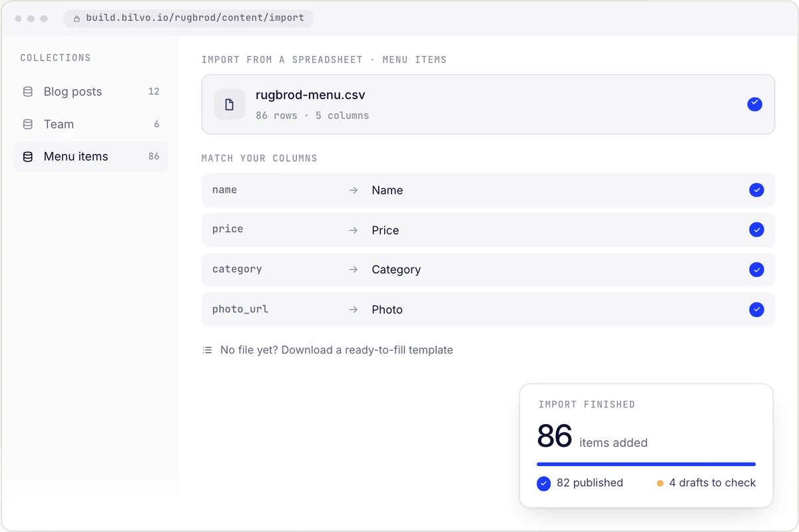Click the rugbrod-menu.csv file icon
The image size is (799, 532).
230,105
